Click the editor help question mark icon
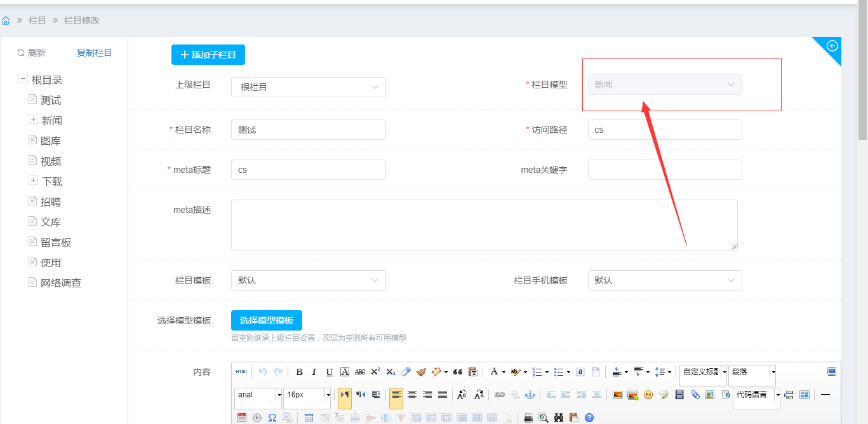Image resolution: width=868 pixels, height=424 pixels. (589, 418)
